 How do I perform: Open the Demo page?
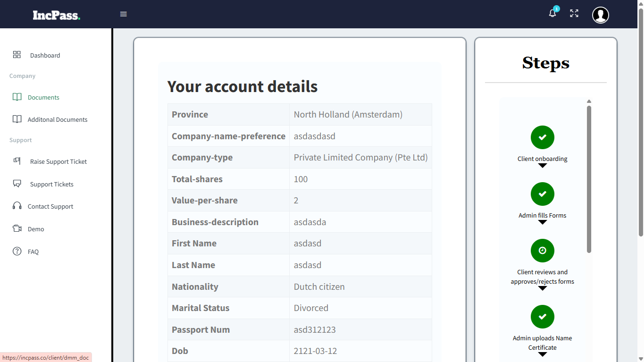pyautogui.click(x=36, y=229)
